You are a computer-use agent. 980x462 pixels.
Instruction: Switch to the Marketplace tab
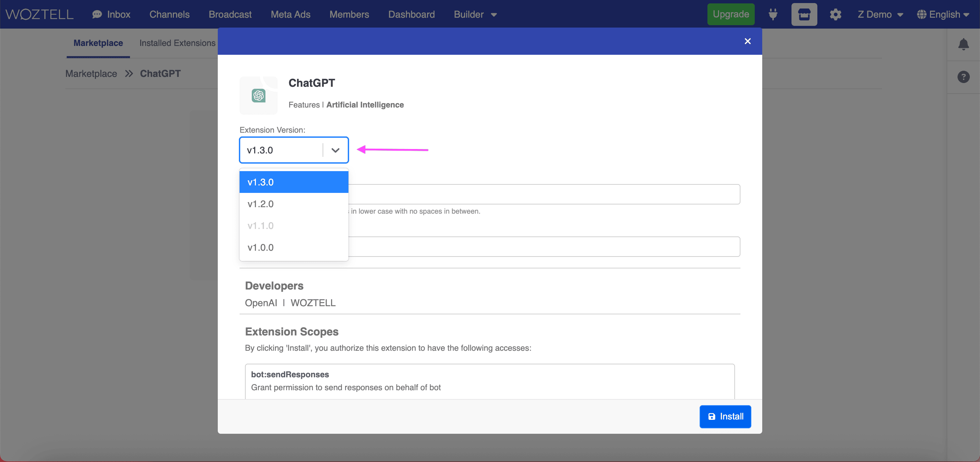98,43
